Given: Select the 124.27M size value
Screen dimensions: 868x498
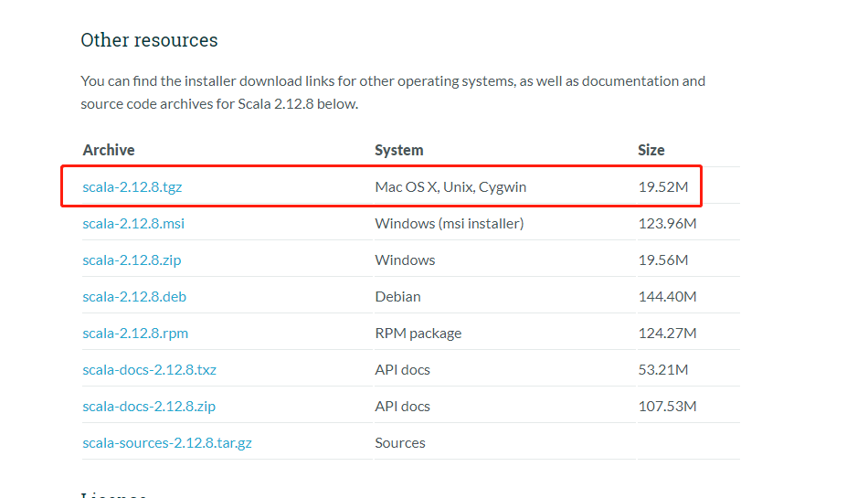Looking at the screenshot, I should click(668, 334).
